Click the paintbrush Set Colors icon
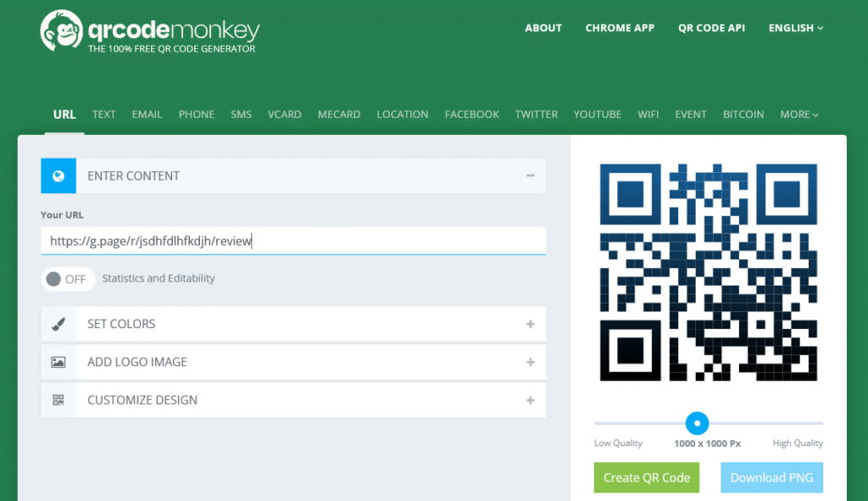868x501 pixels. (x=58, y=324)
